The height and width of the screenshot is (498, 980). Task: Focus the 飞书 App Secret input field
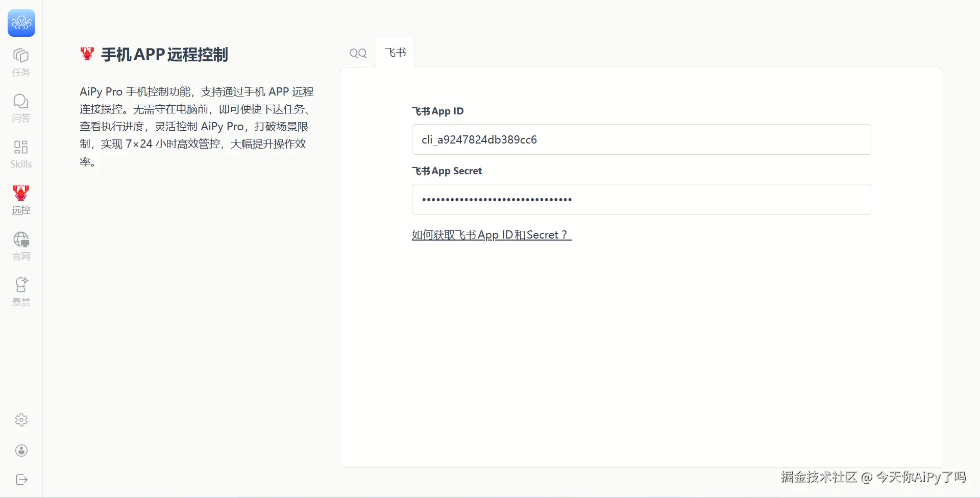click(642, 199)
